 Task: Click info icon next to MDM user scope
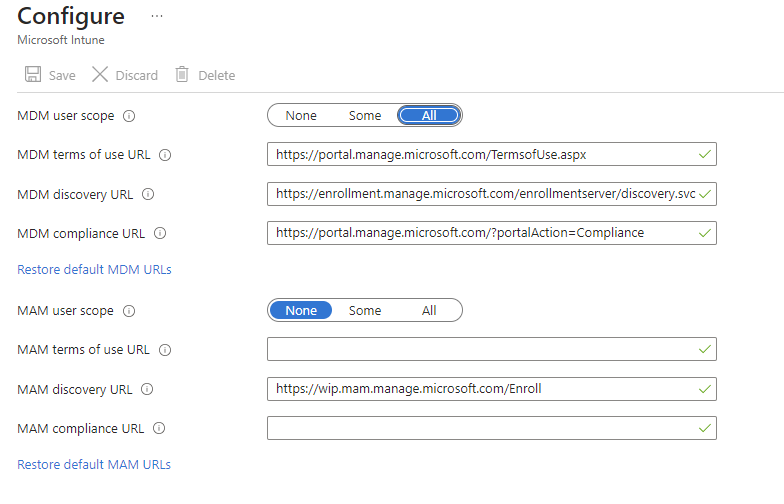(129, 116)
